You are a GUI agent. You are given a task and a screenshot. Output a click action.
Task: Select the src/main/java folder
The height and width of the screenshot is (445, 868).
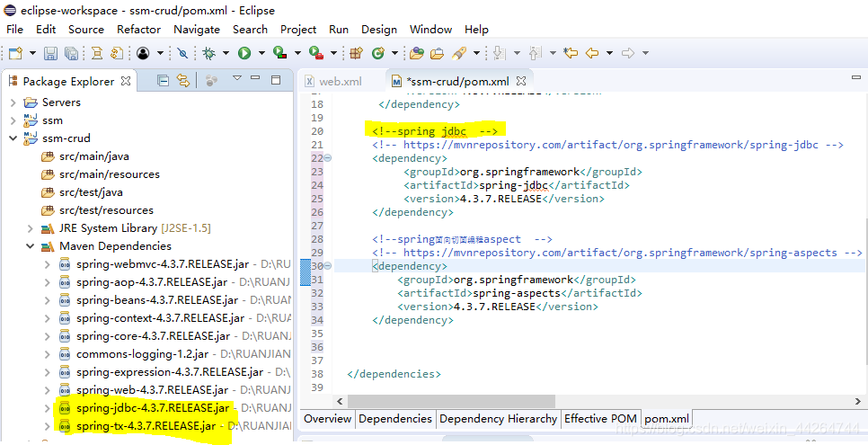tap(94, 156)
